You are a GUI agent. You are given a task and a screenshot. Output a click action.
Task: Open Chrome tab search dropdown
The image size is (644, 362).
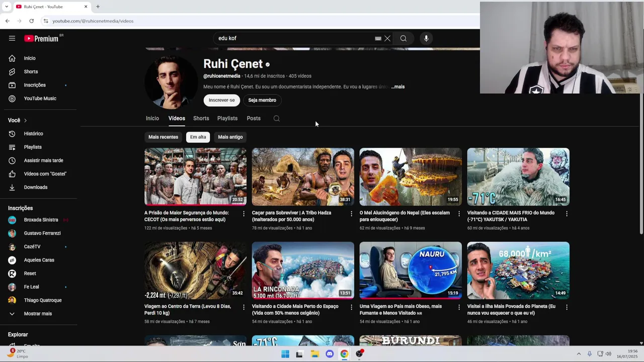pos(6,7)
